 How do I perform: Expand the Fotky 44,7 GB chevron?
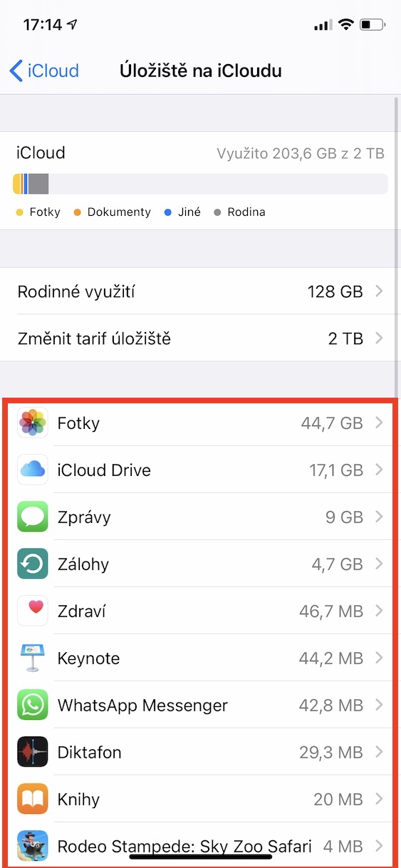[x=379, y=423]
